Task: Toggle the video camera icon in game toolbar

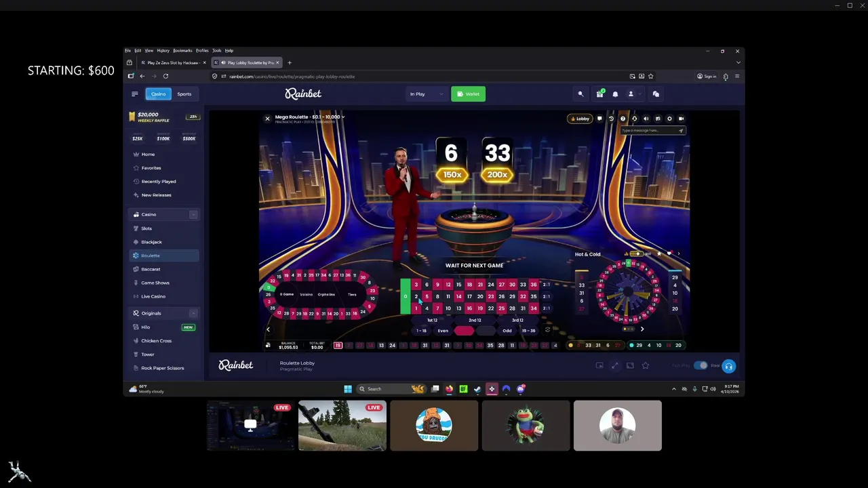Action: coord(681,119)
